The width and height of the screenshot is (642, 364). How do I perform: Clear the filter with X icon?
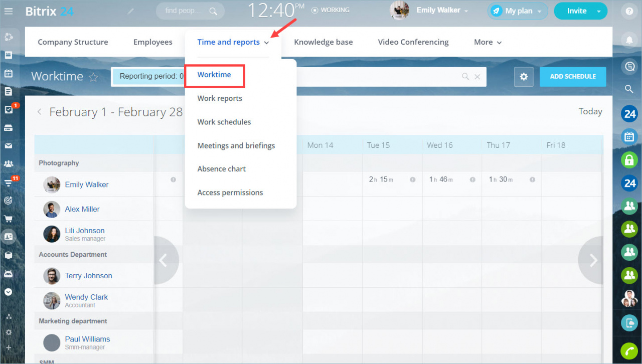477,77
